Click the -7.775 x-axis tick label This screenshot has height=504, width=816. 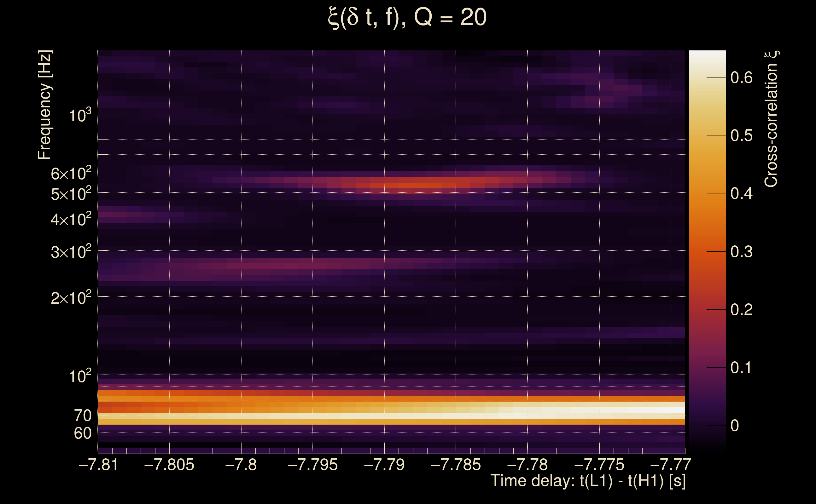599,465
